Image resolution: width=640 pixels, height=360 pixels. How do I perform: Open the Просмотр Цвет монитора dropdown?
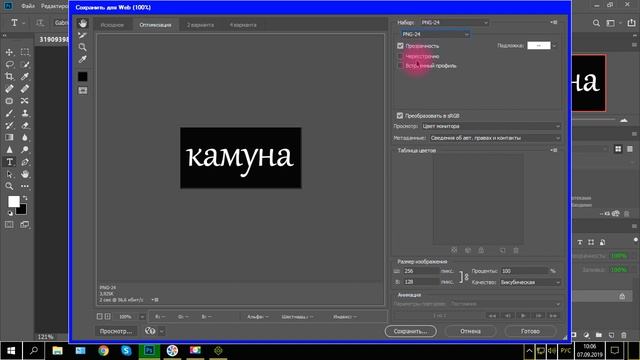[491, 127]
